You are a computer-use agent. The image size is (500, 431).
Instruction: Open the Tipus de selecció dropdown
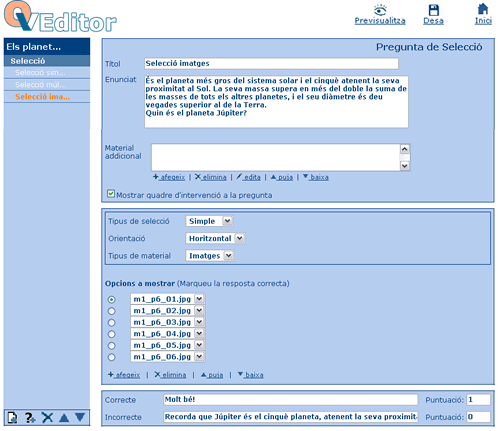click(x=209, y=221)
